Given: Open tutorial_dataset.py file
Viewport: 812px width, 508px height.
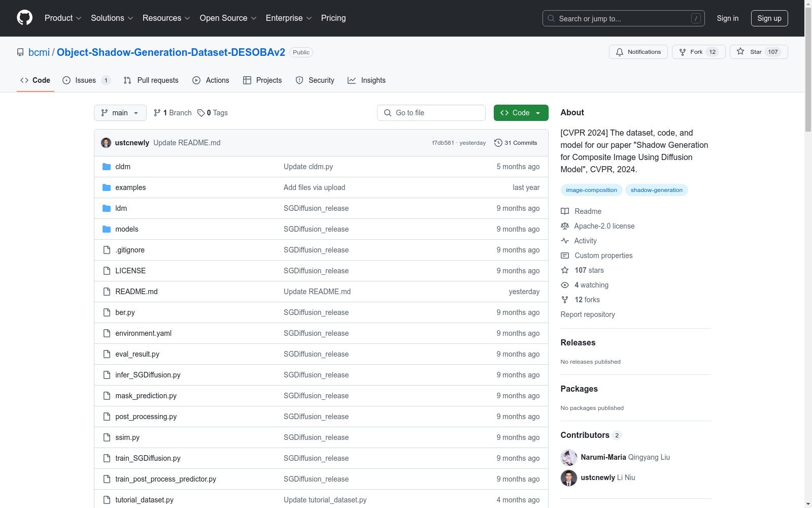Looking at the screenshot, I should [x=144, y=500].
